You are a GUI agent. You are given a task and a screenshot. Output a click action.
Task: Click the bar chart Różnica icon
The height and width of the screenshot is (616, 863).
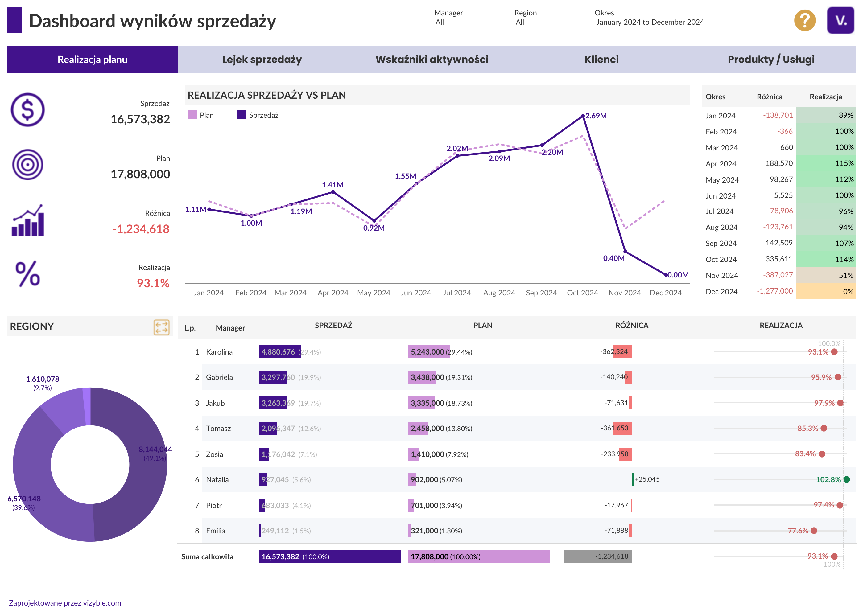pyautogui.click(x=28, y=220)
